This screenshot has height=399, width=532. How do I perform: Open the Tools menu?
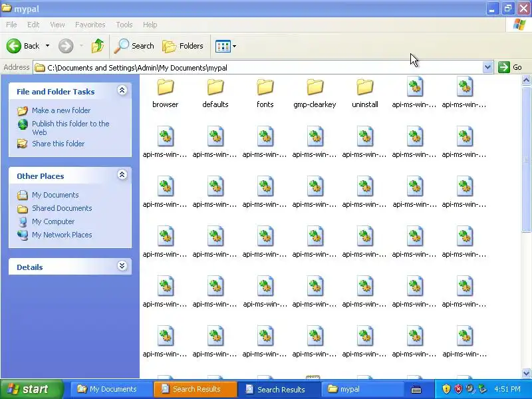(124, 25)
